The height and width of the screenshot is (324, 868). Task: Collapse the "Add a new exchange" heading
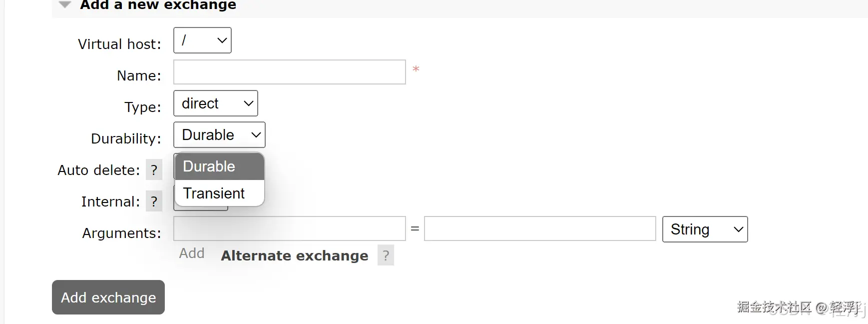[158, 5]
